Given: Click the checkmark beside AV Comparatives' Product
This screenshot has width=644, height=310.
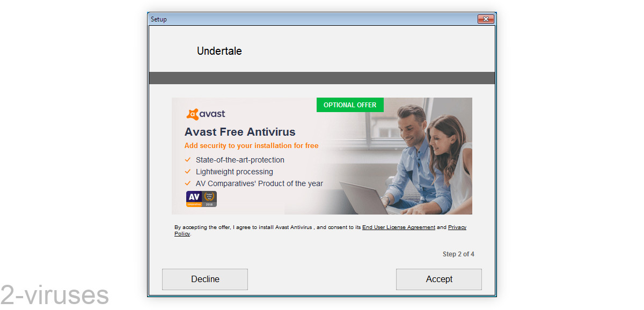Looking at the screenshot, I should point(188,183).
